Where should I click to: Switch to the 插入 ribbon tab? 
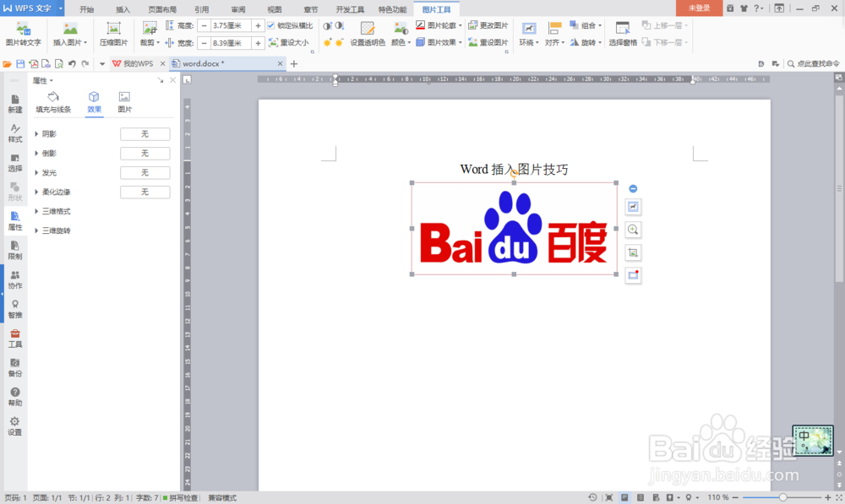click(x=122, y=9)
